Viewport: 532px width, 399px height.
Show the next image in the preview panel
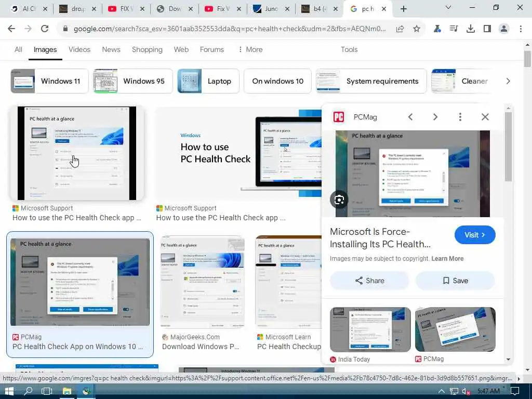click(x=435, y=117)
